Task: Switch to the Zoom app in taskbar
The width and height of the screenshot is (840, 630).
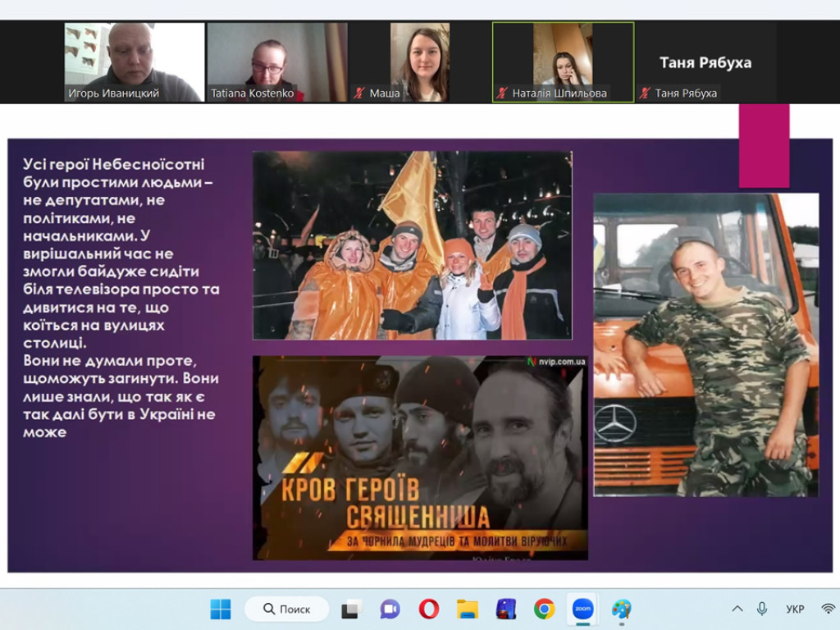Action: (583, 609)
